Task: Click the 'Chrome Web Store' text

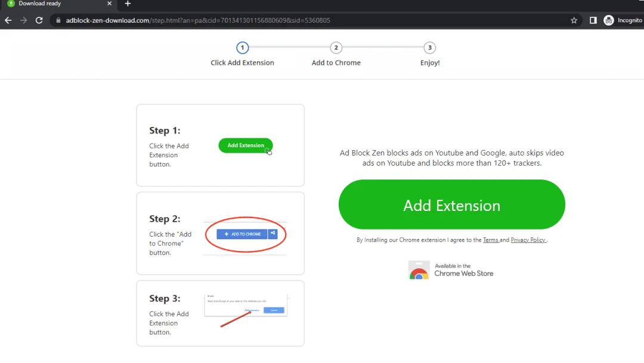Action: click(464, 274)
